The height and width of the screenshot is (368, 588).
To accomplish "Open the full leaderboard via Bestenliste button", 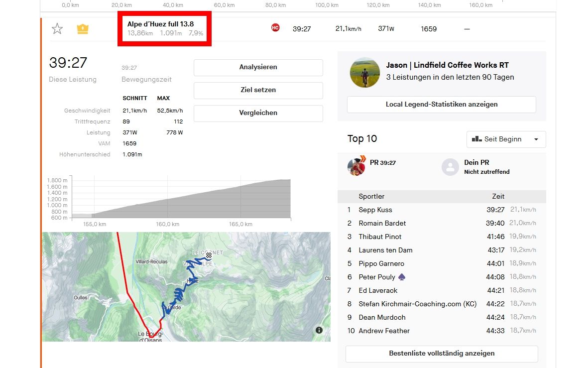I will (441, 354).
